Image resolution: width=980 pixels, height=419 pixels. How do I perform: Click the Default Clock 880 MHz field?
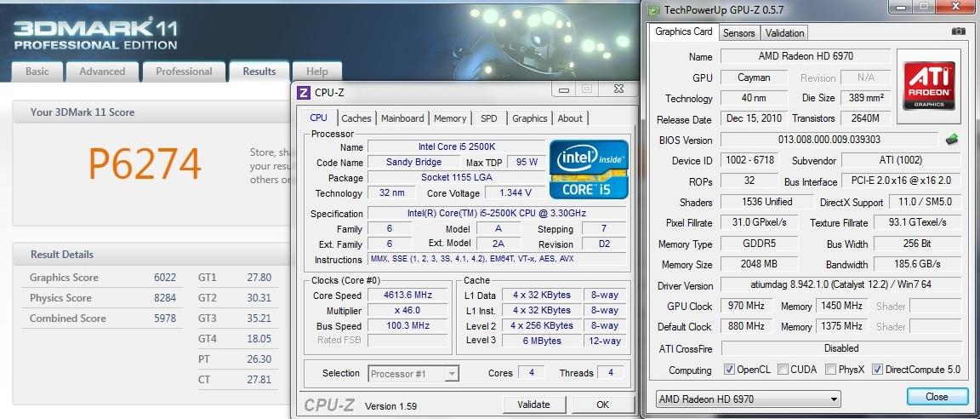[x=746, y=326]
